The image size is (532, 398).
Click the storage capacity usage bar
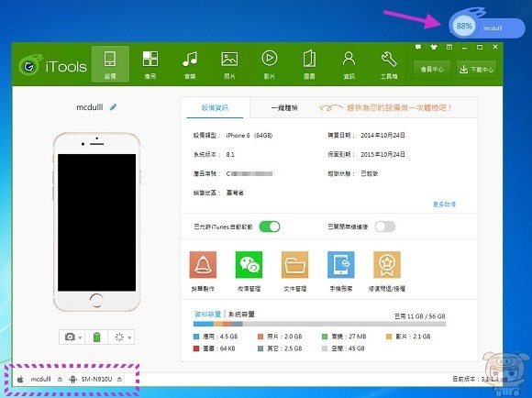[x=319, y=324]
